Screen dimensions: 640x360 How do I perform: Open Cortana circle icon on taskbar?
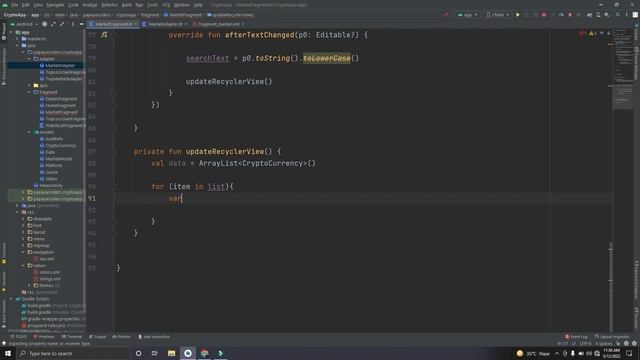[139, 353]
